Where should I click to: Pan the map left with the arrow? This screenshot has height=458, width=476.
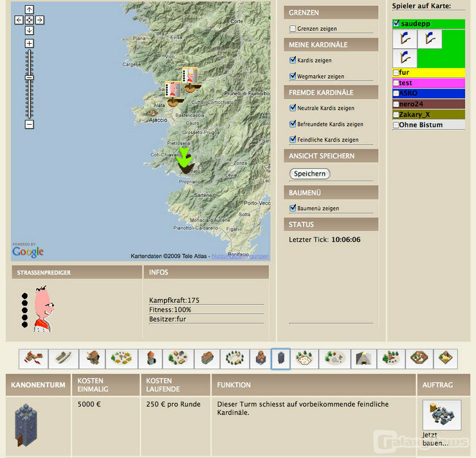[19, 20]
